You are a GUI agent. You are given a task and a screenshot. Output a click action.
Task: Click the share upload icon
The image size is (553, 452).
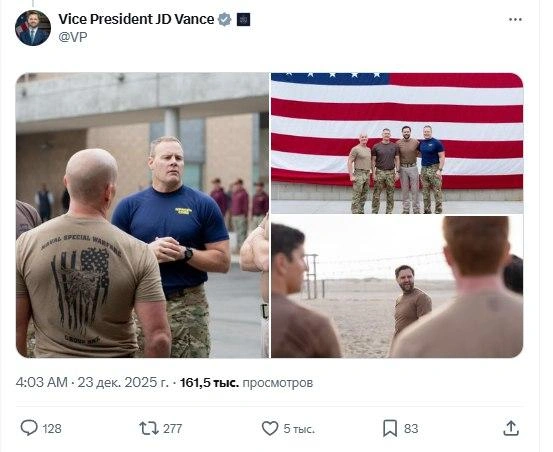(x=511, y=428)
